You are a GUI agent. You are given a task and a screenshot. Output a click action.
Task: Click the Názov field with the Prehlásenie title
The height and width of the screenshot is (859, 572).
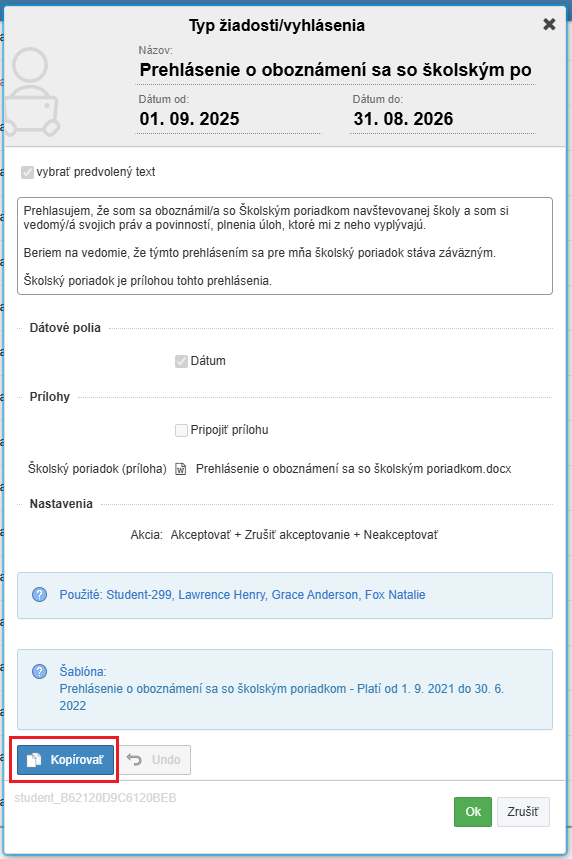tap(335, 70)
